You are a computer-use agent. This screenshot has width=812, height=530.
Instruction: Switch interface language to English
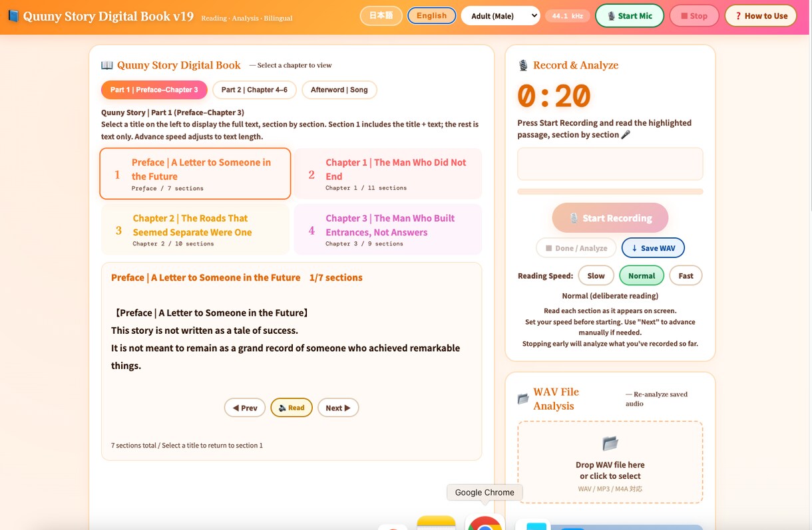(432, 16)
